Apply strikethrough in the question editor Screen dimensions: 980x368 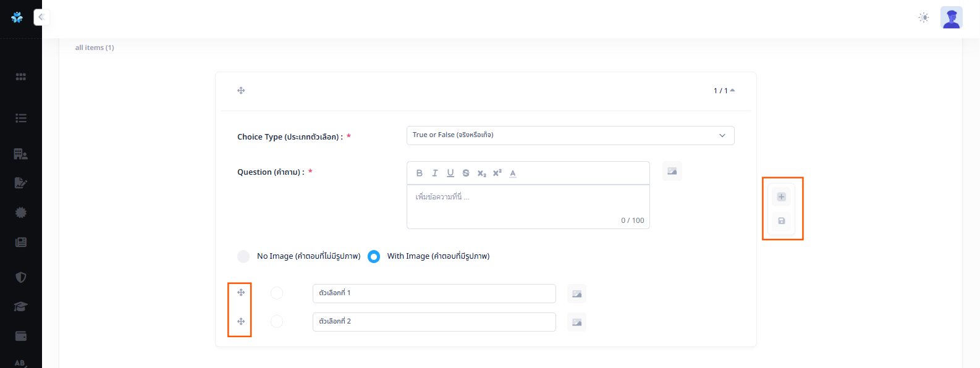(466, 174)
